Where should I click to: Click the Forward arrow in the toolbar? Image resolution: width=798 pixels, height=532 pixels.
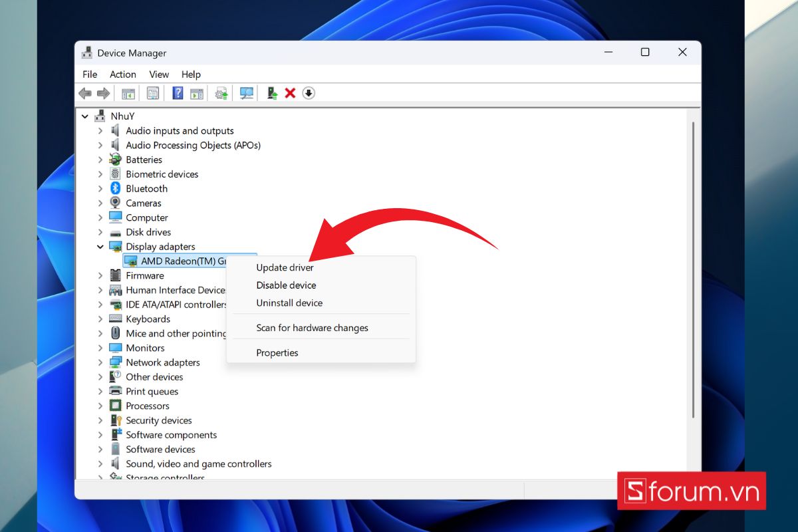103,94
